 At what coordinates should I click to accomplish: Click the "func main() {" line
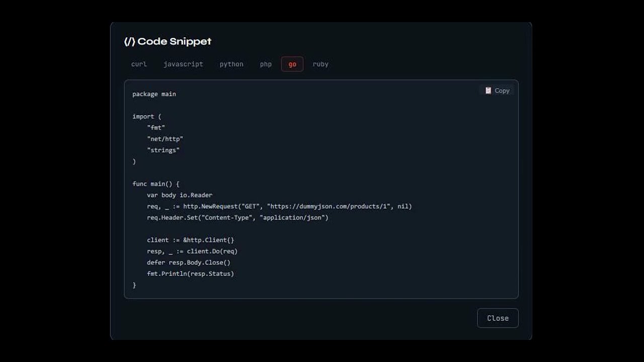(156, 184)
